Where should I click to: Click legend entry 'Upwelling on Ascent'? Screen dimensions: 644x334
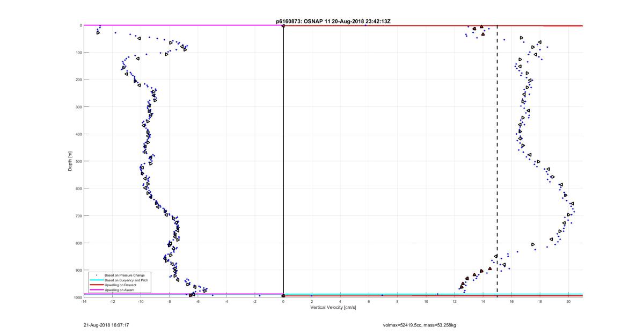(120, 290)
